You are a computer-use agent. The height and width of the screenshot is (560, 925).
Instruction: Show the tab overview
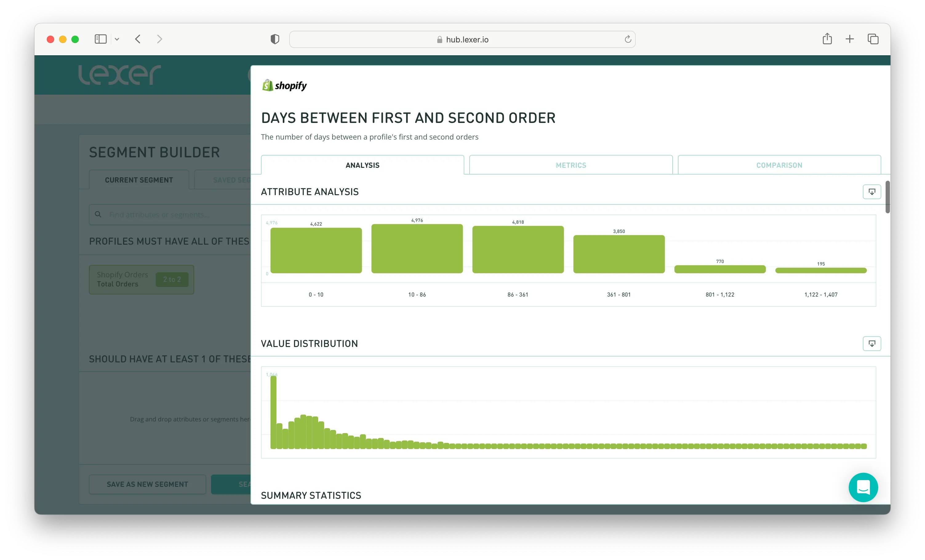[873, 39]
